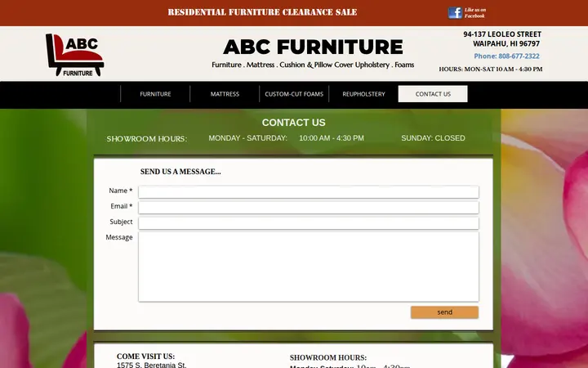Viewport: 588px width, 368px height.
Task: Click 'MONDAY - SATURDAY:' text
Action: (x=248, y=138)
